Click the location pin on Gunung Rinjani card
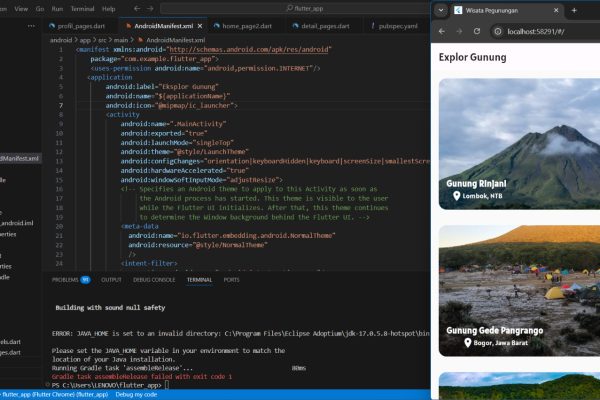The height and width of the screenshot is (400, 600). pos(455,195)
